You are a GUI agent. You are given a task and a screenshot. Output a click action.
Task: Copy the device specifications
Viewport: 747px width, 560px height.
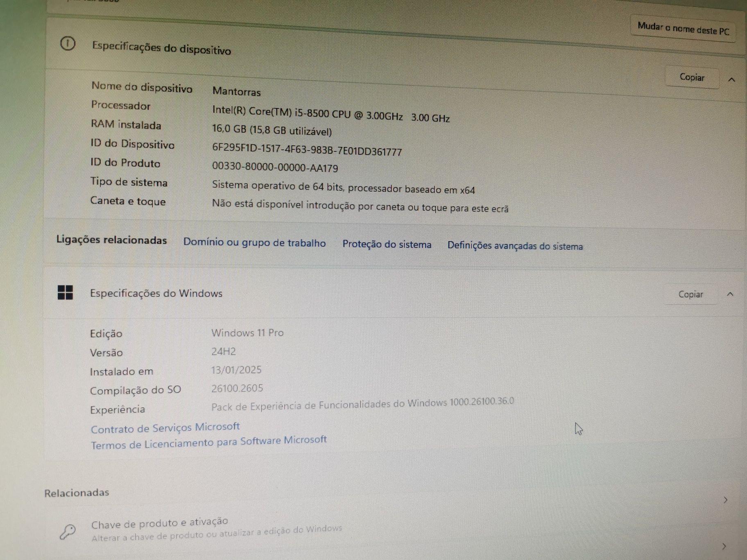pyautogui.click(x=692, y=77)
